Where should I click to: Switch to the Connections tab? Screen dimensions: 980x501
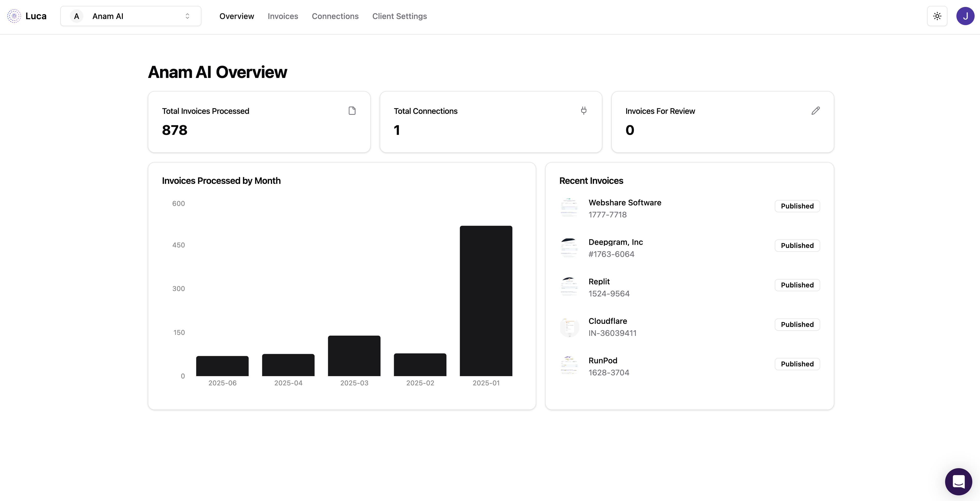[335, 16]
